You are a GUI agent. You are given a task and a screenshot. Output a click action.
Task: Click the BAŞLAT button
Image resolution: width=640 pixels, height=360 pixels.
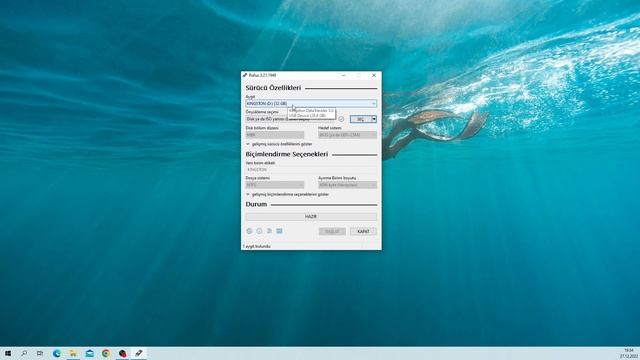(332, 231)
